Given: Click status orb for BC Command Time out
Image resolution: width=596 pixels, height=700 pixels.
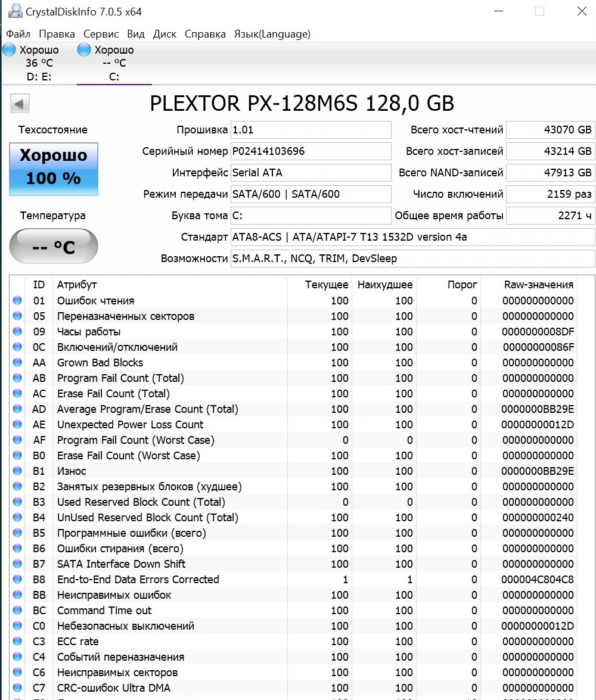Looking at the screenshot, I should click(x=17, y=610).
